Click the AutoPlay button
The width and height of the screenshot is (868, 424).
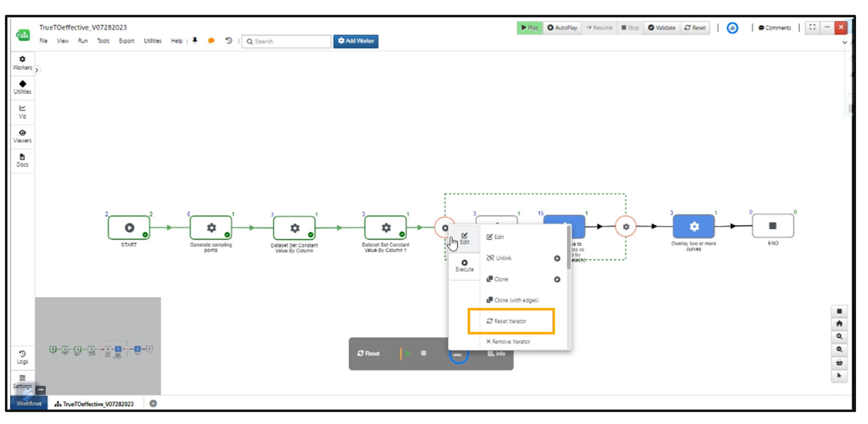coord(562,28)
